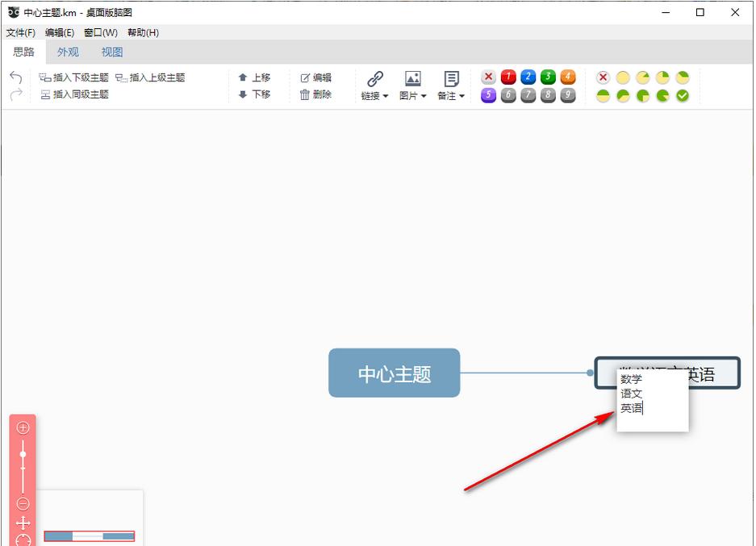Viewport: 756px width, 546px height.
Task: Open the 文件(F) menu
Action: 21,33
